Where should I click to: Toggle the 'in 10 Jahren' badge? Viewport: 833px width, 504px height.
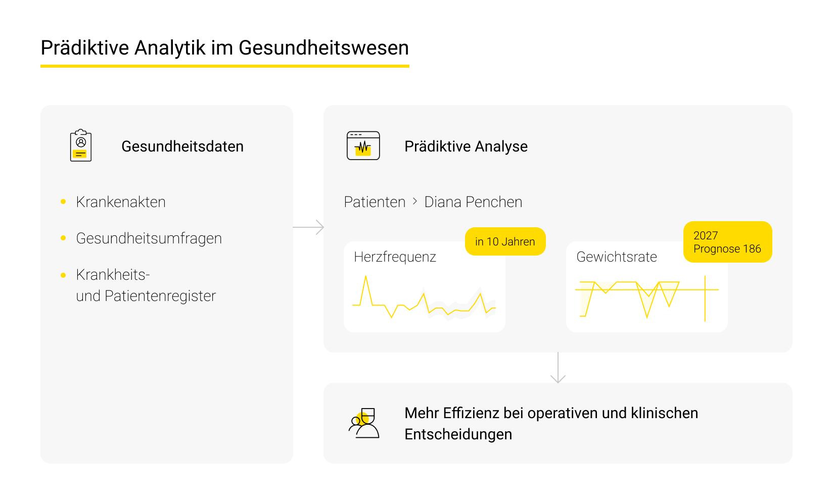(x=505, y=241)
